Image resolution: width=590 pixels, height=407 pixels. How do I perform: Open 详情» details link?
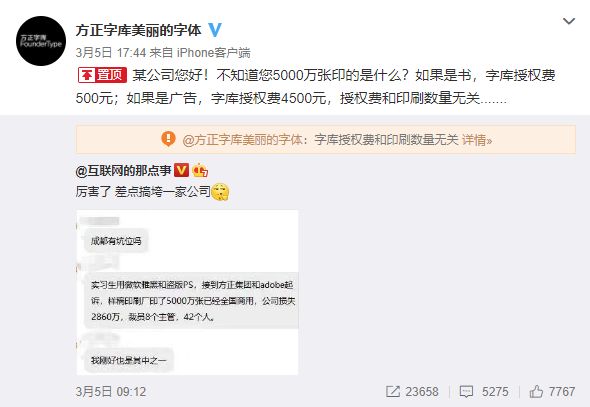pyautogui.click(x=477, y=140)
